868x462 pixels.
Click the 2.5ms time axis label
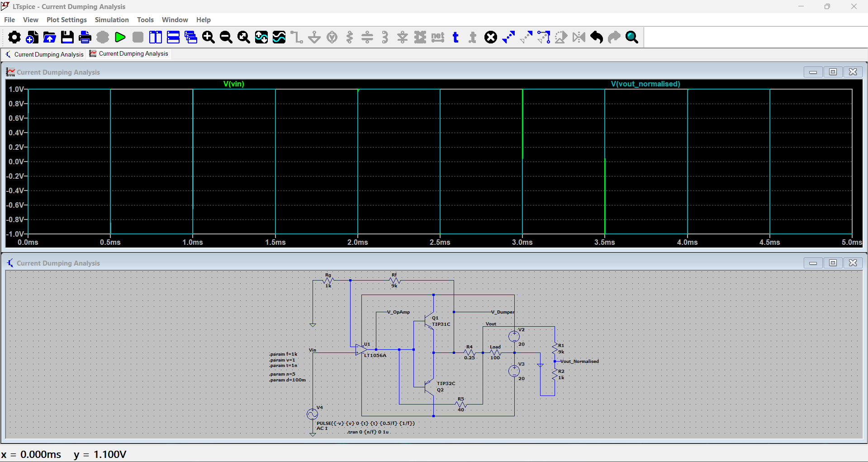pos(440,242)
